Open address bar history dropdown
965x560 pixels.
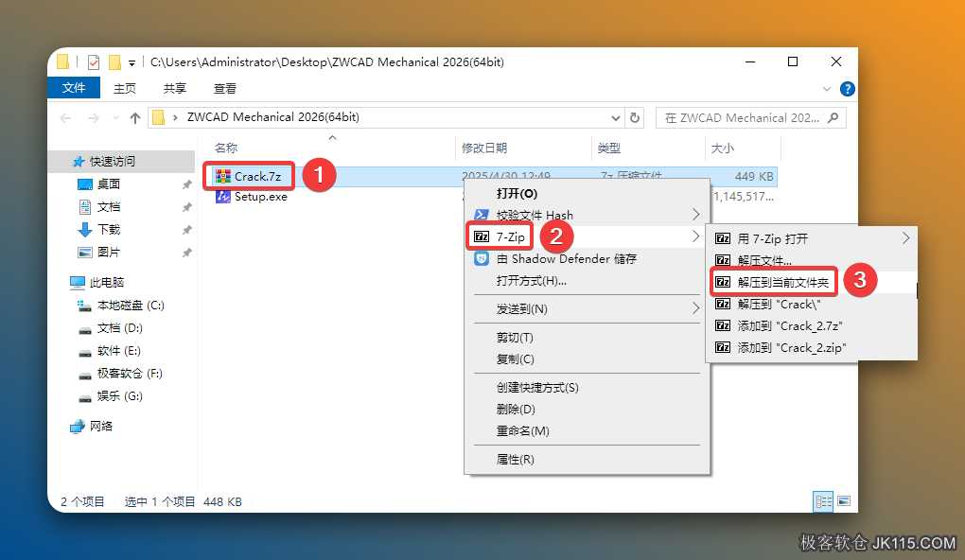[x=616, y=117]
